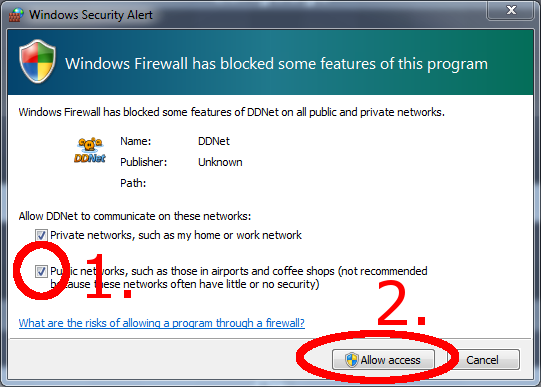Click the Windows Security Alert title text
The width and height of the screenshot is (541, 387).
(x=91, y=15)
